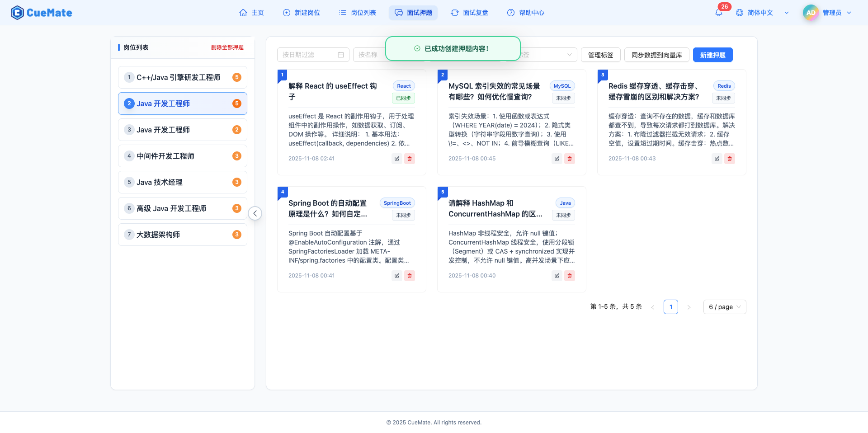Open the 简体中文 language dropdown
The height and width of the screenshot is (433, 868).
click(762, 13)
